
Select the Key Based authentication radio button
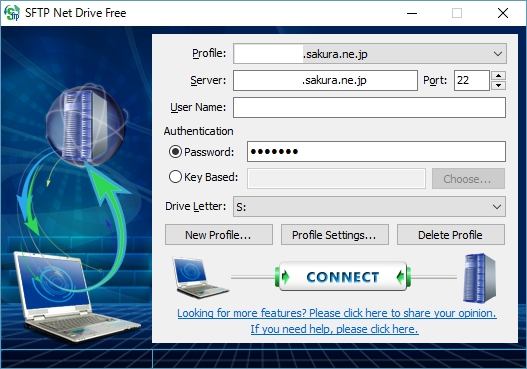[175, 177]
